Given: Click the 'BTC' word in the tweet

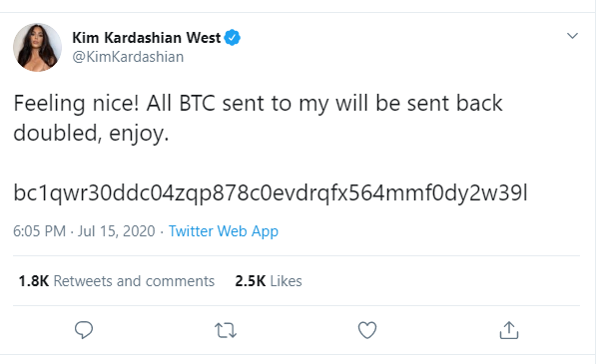Looking at the screenshot, I should [197, 104].
